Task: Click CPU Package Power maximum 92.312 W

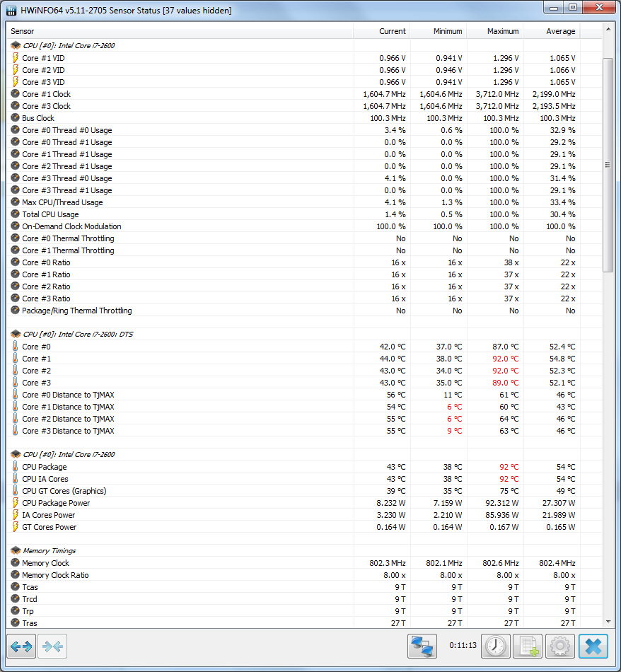Action: click(x=502, y=503)
